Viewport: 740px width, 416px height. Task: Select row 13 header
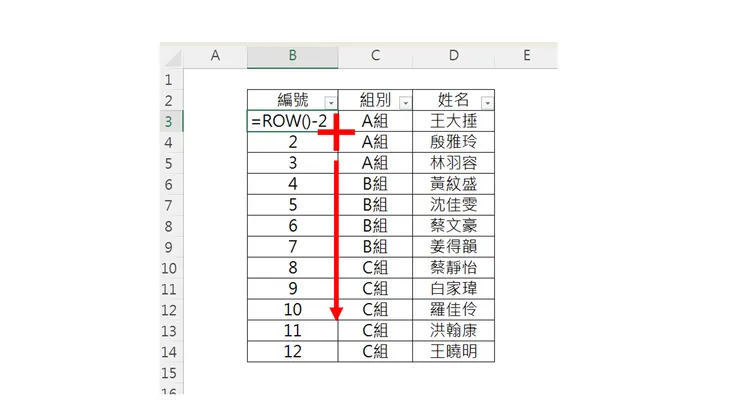171,331
